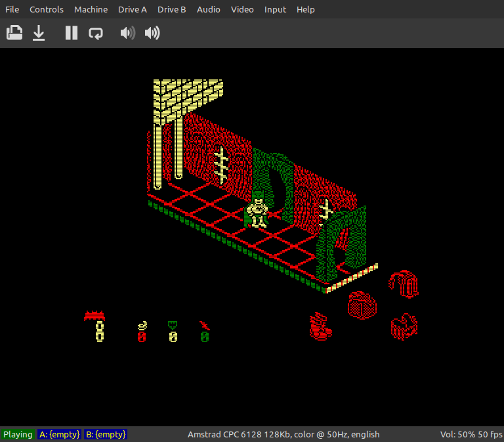Click the green shield power-up counter
This screenshot has height=442, width=504.
coord(173,332)
